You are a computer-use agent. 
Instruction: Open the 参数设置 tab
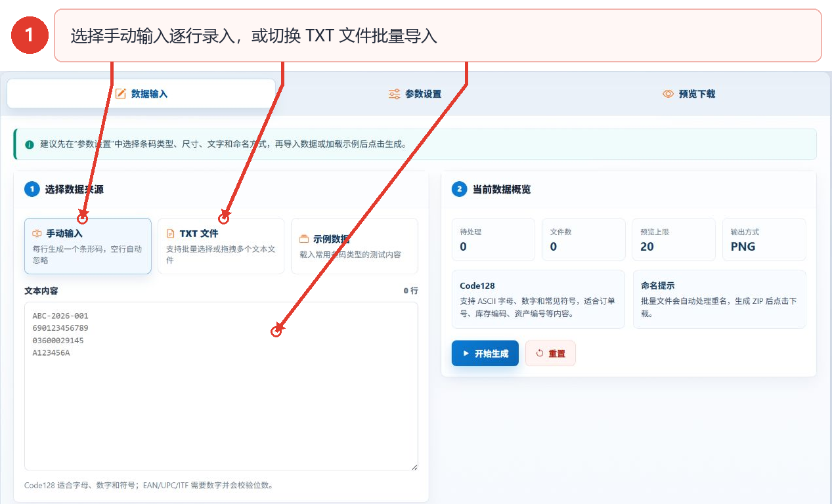coord(414,94)
